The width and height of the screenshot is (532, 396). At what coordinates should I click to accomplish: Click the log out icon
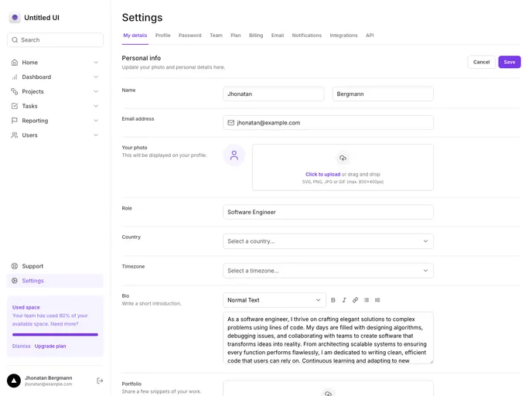click(x=100, y=381)
